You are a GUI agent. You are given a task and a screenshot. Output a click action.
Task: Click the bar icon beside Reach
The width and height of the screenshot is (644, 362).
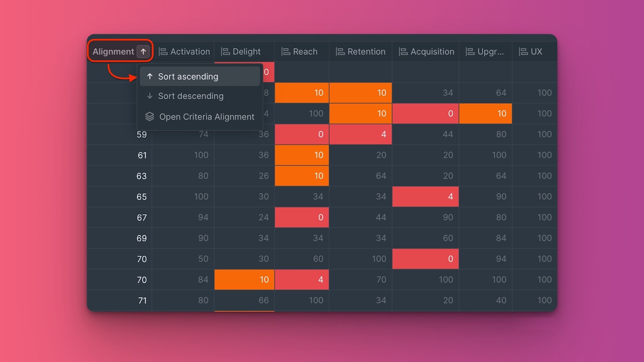[286, 51]
